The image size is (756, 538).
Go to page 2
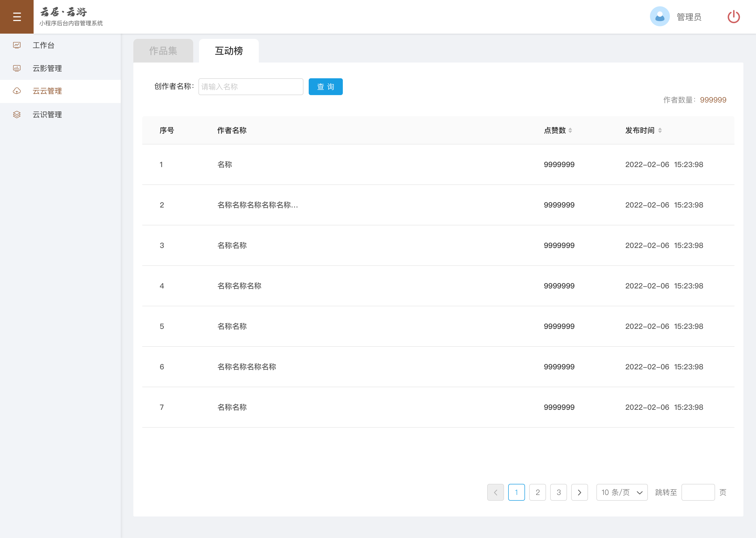point(538,492)
